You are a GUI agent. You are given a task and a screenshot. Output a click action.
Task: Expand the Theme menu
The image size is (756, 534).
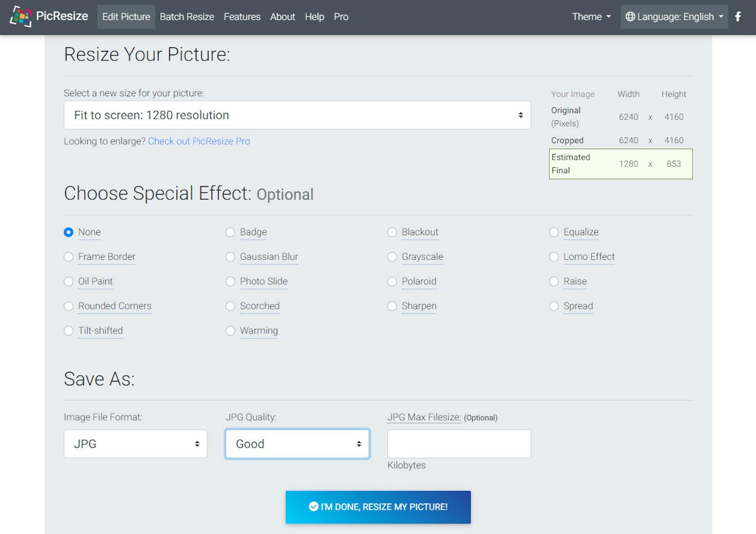coord(591,17)
